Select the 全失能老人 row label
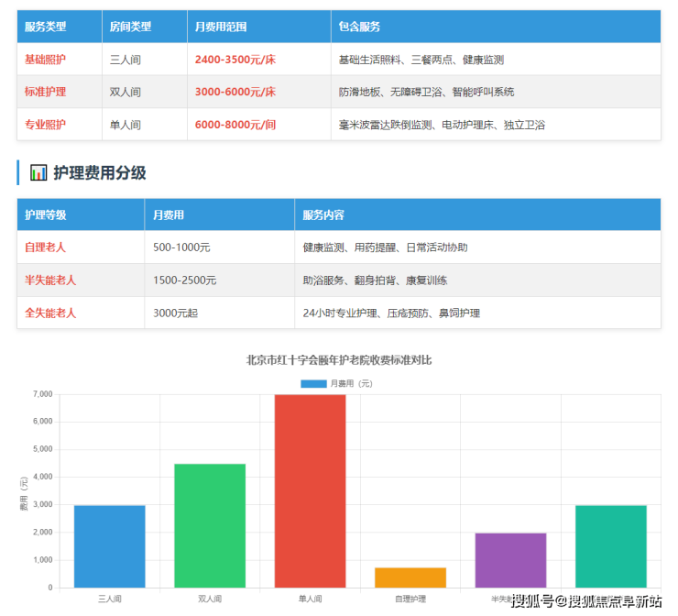 point(50,313)
